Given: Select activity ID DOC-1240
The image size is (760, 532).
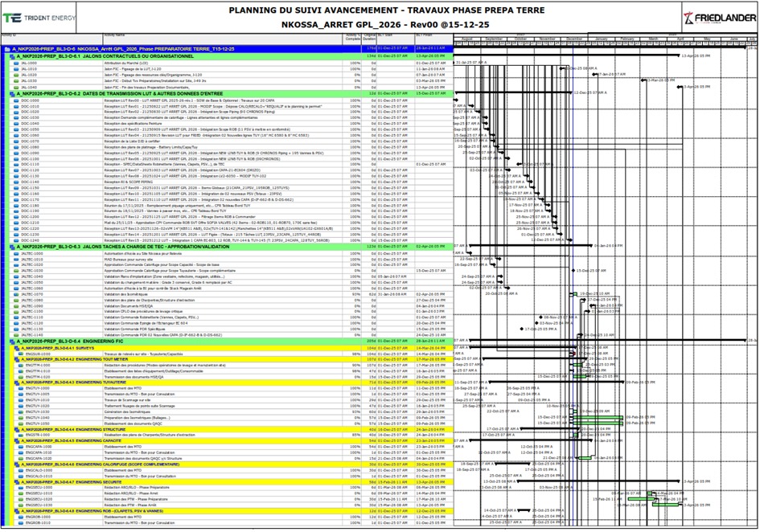Looking at the screenshot, I should point(30,241).
